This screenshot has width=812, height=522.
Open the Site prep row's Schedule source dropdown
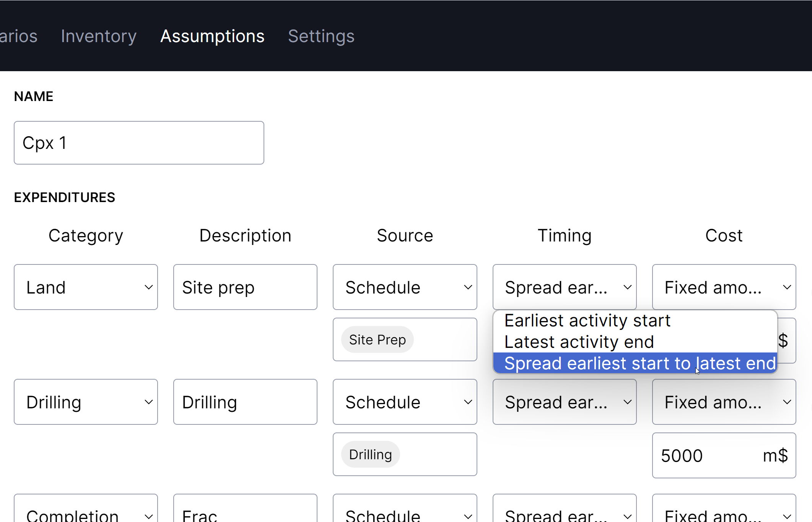[405, 287]
